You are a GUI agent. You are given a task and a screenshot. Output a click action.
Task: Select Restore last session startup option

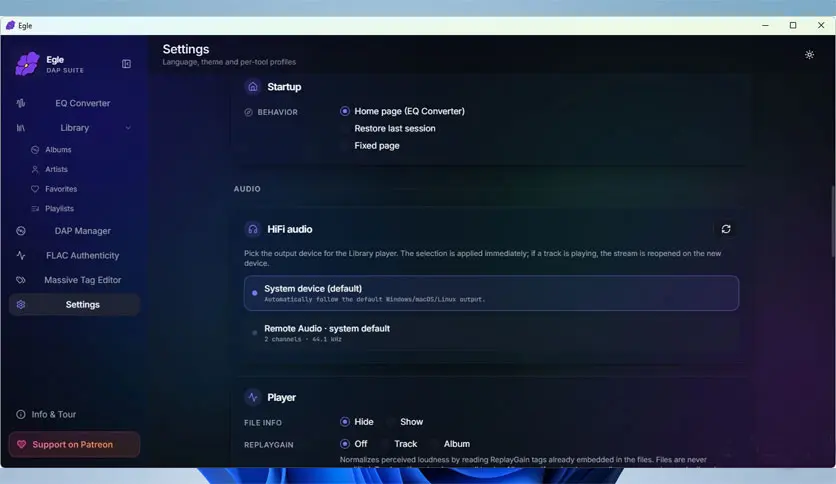pos(388,128)
